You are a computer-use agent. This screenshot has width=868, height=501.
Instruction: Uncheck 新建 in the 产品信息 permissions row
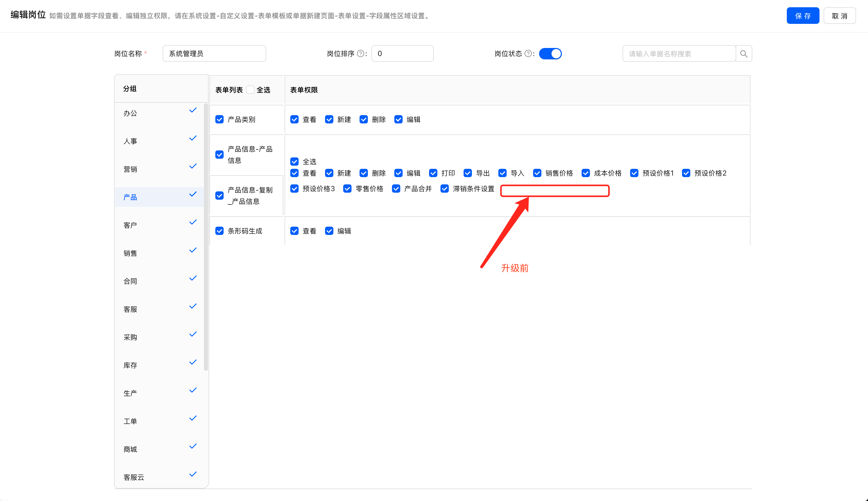coord(329,173)
